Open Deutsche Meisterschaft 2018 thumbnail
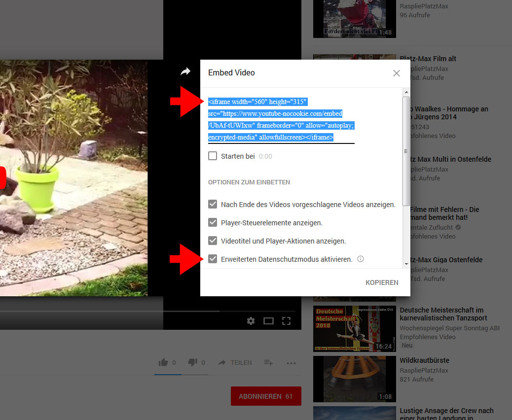Screen dimensions: 512x420 (x=354, y=329)
